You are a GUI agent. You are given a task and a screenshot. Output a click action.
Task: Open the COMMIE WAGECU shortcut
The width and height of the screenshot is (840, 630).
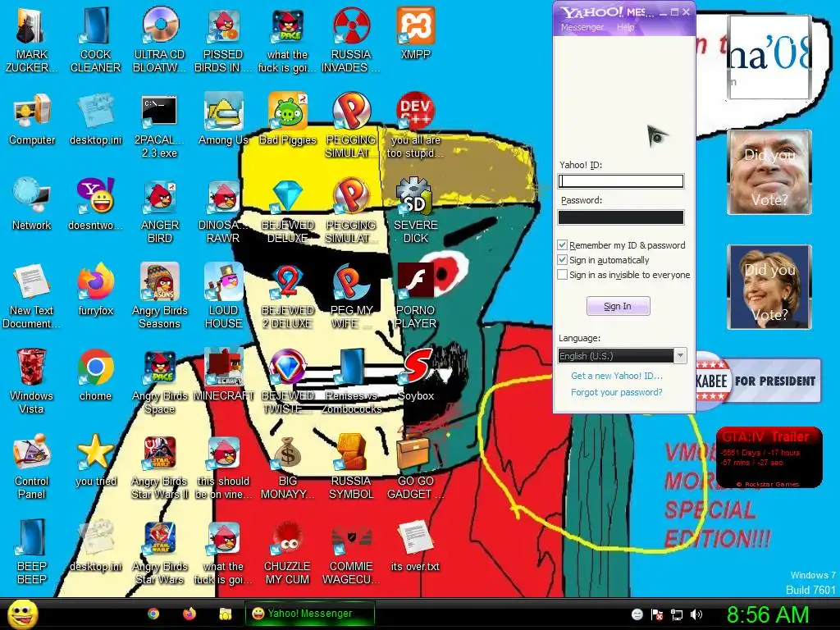pos(351,538)
